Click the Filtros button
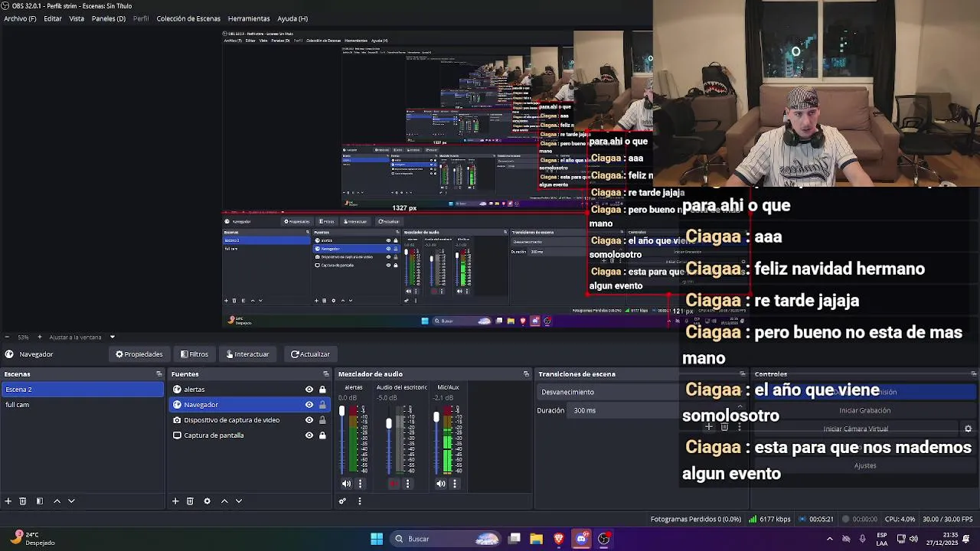Image resolution: width=980 pixels, height=551 pixels. coord(194,354)
